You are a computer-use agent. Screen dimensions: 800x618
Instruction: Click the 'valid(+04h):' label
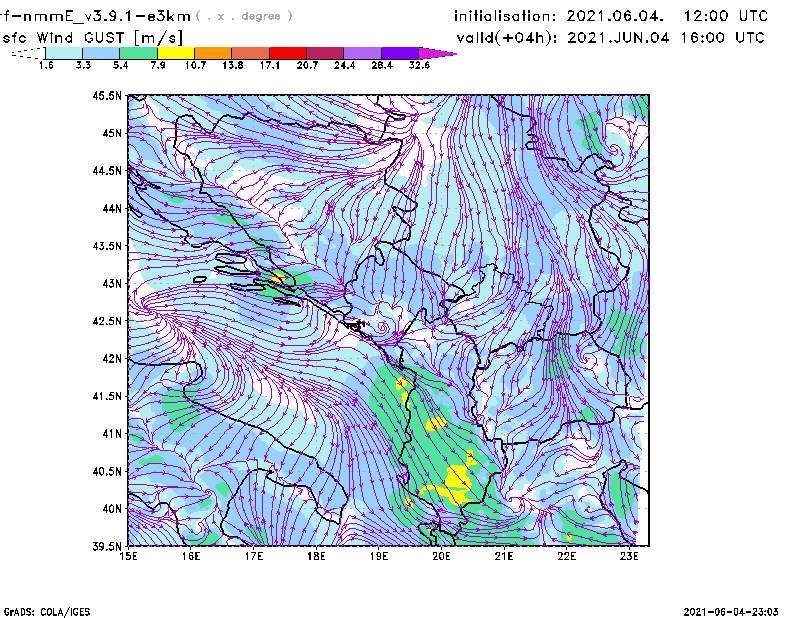tap(507, 38)
